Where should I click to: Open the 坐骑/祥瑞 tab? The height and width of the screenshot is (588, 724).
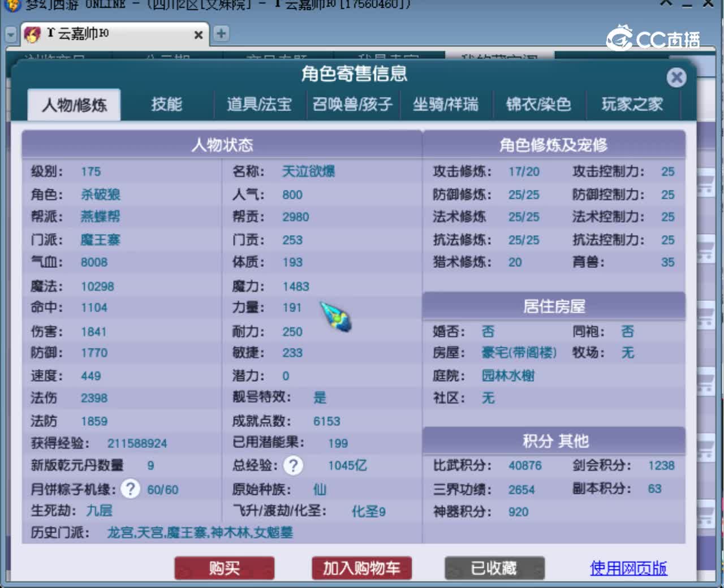pos(446,104)
